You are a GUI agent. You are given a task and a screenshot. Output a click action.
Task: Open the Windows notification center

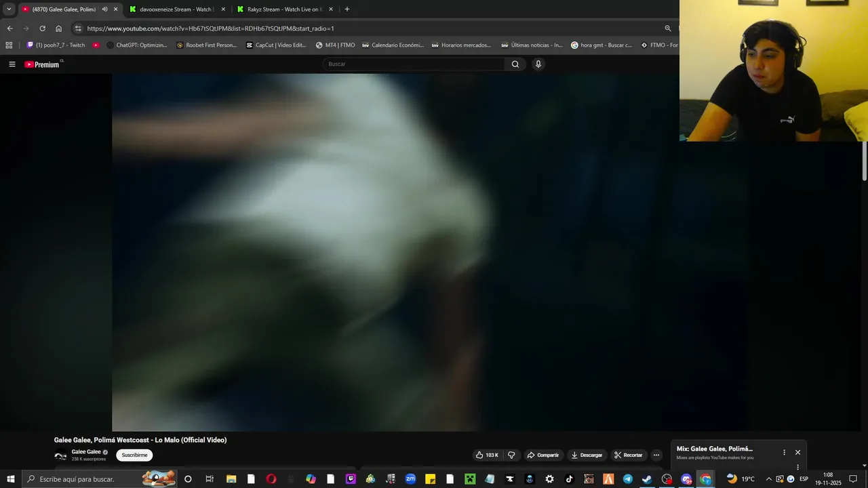pos(853,479)
